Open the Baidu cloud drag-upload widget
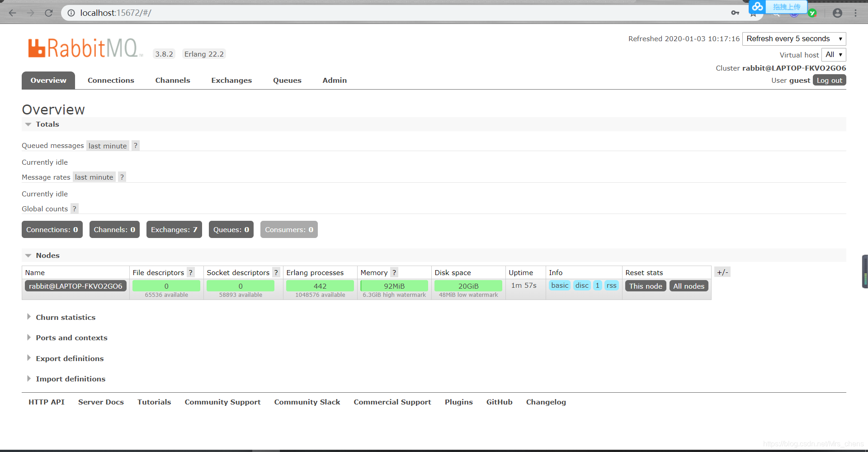The width and height of the screenshot is (868, 452). [x=778, y=7]
